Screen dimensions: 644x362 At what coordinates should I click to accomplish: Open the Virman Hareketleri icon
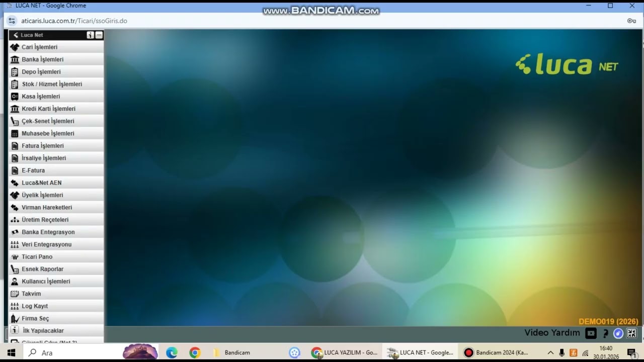point(15,207)
